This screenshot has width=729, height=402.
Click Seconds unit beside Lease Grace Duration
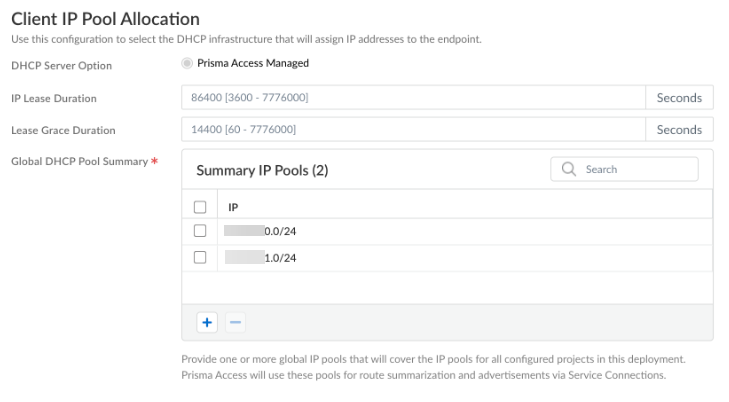coord(679,130)
